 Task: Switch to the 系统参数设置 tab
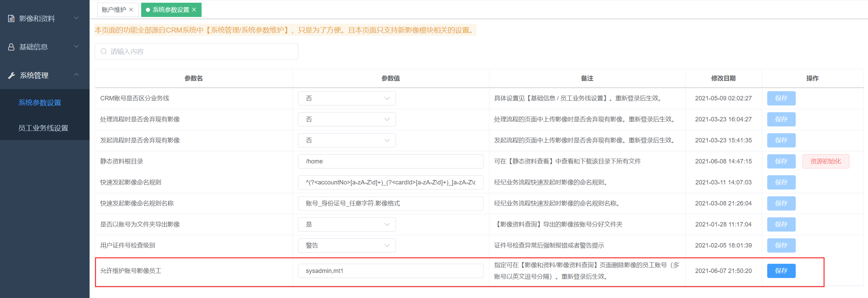[171, 10]
